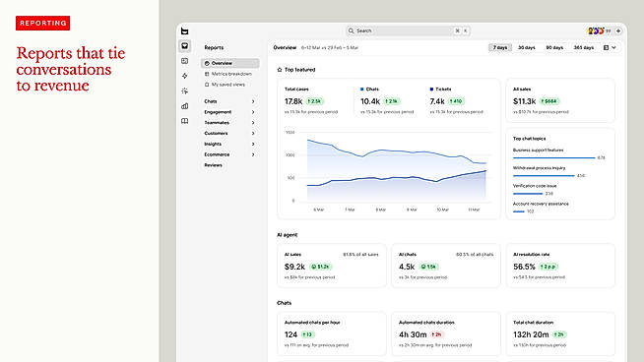Click into the Search field
The image size is (644, 362).
pyautogui.click(x=408, y=30)
